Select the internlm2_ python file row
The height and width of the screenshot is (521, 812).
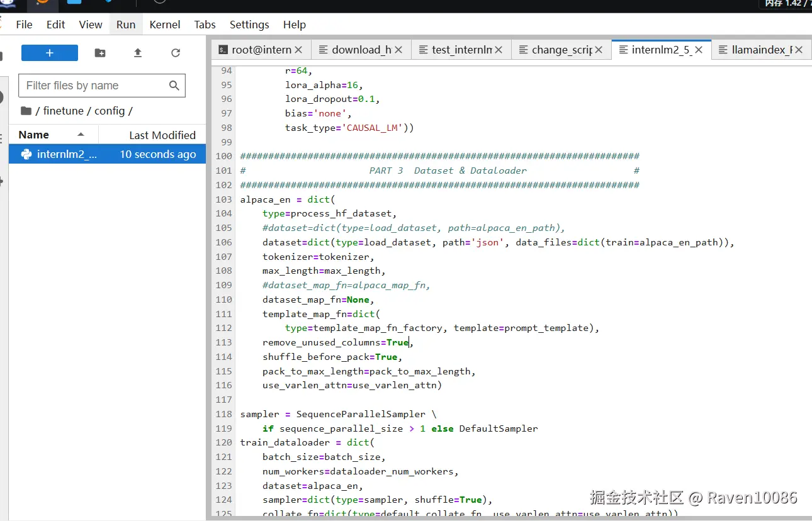pyautogui.click(x=107, y=154)
